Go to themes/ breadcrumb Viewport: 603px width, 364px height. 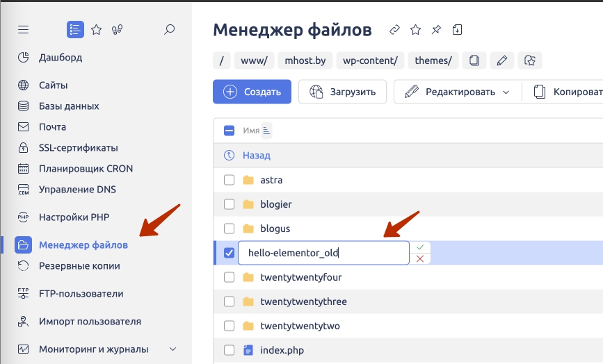(x=433, y=60)
